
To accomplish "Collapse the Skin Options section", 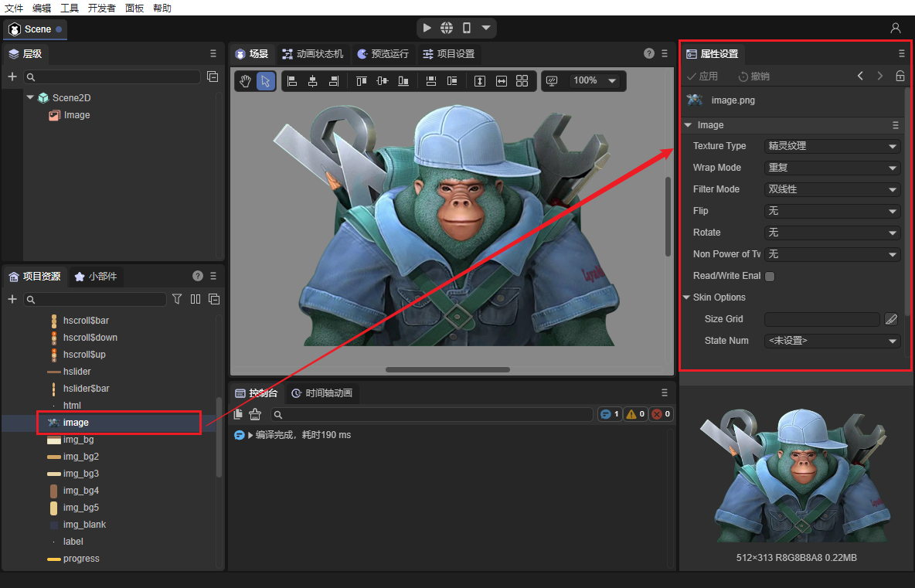I will 687,297.
